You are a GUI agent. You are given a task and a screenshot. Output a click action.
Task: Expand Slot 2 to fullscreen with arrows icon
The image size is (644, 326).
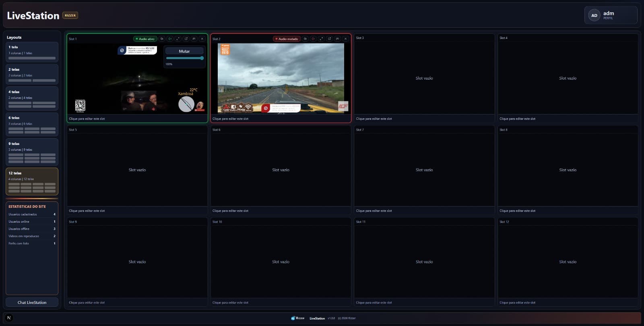coord(321,39)
